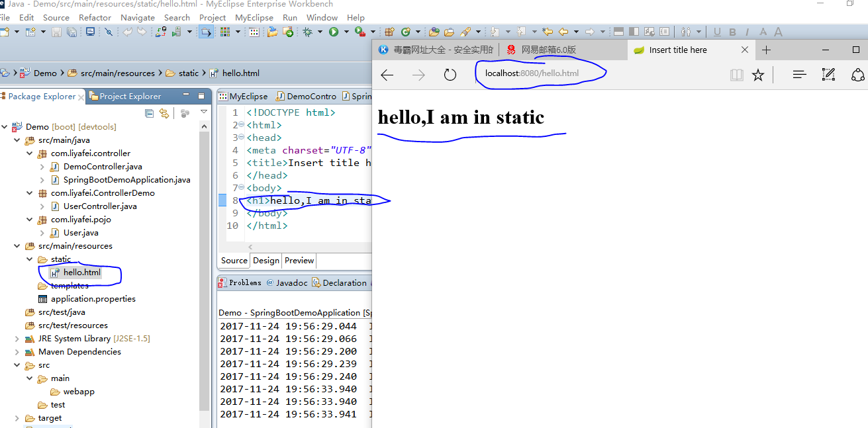868x428 pixels.
Task: Click the browser refresh button
Action: 450,75
